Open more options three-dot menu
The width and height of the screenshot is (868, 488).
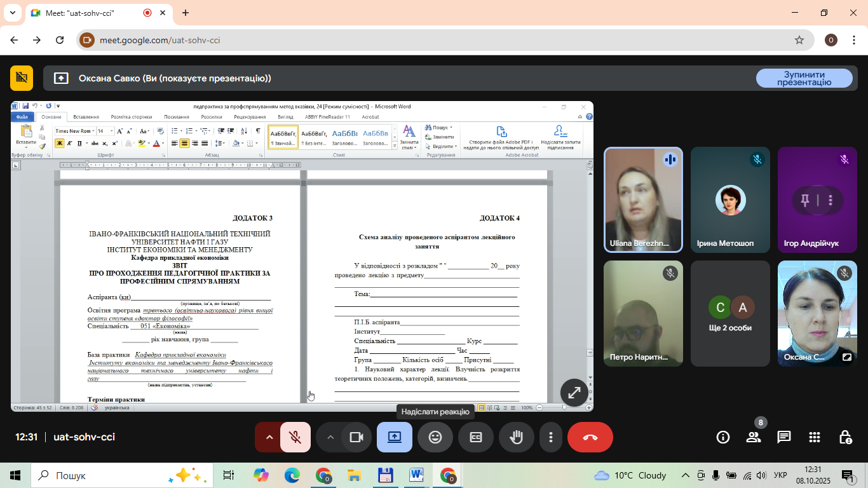click(x=551, y=437)
